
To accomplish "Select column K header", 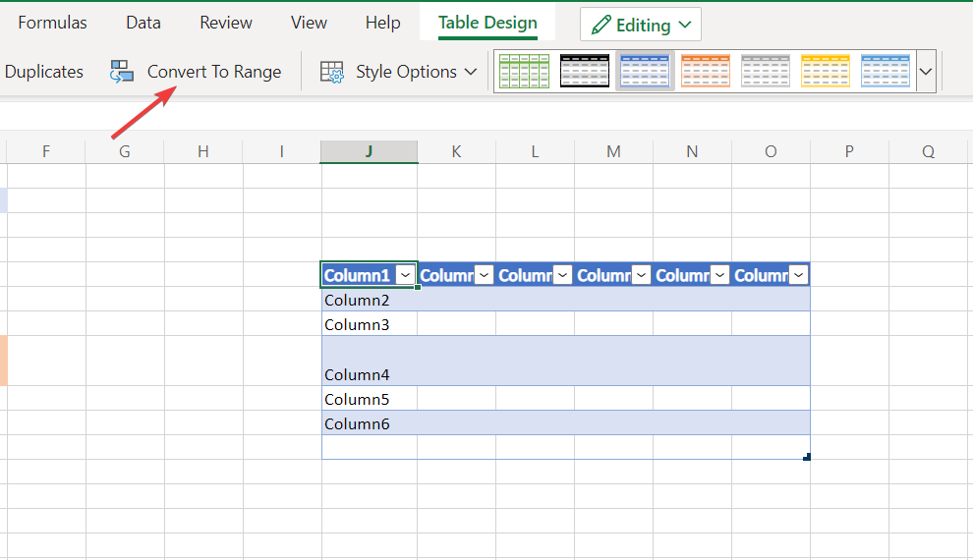I will (456, 151).
